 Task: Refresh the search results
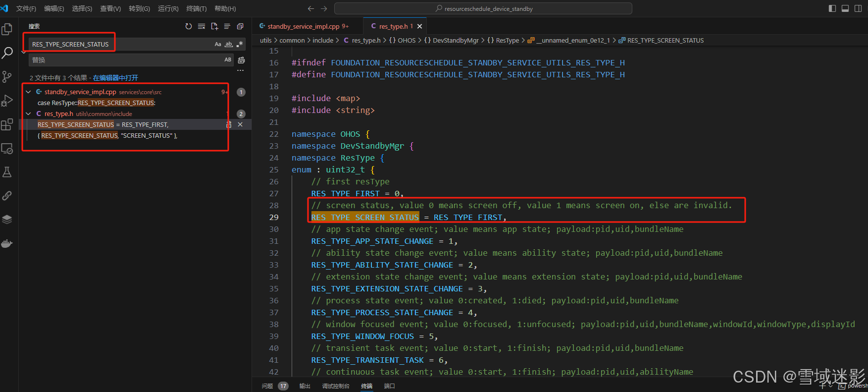click(189, 26)
